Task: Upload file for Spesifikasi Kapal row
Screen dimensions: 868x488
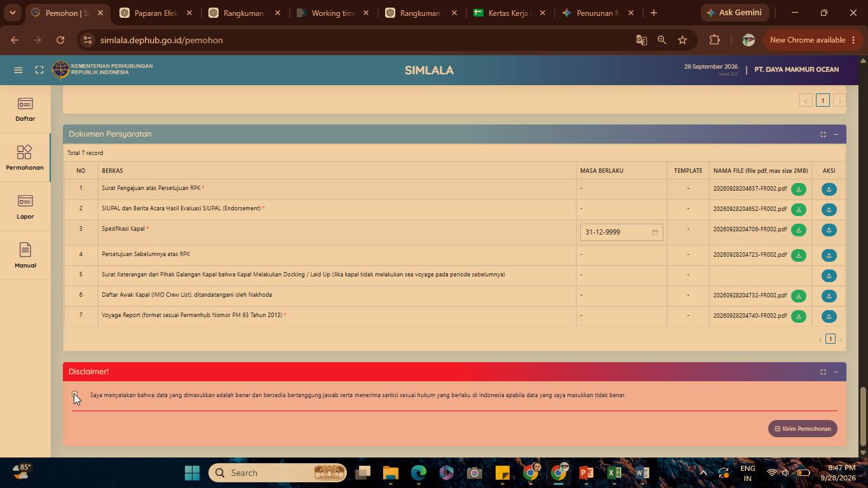Action: click(x=829, y=230)
